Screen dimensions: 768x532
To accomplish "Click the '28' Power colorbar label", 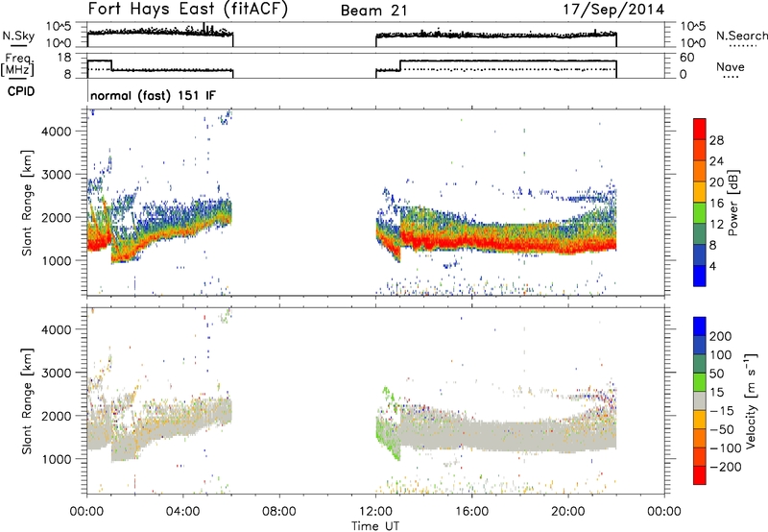I will [716, 140].
